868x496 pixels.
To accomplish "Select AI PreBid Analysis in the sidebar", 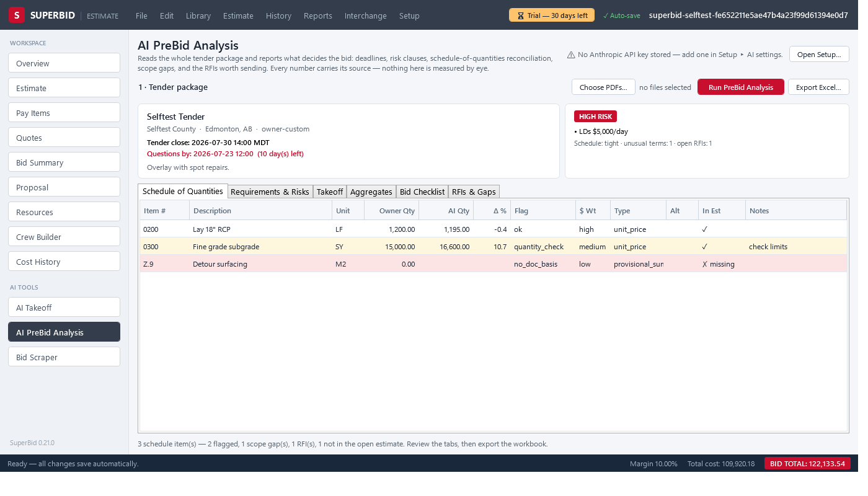I will [x=64, y=332].
